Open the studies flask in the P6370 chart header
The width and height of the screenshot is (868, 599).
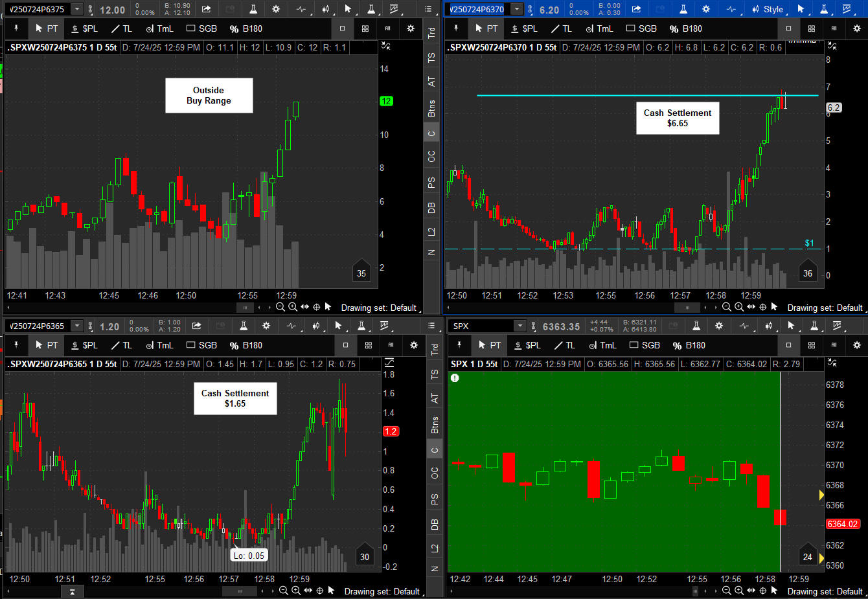point(683,9)
